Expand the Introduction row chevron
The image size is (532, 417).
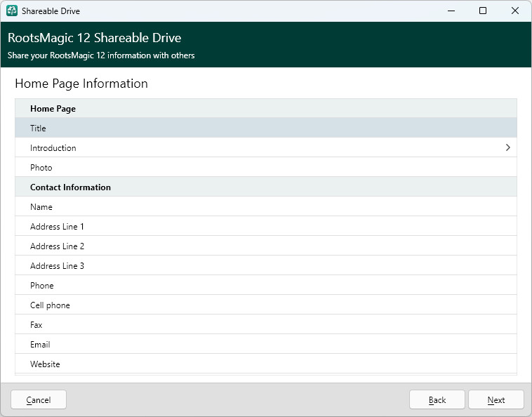(x=507, y=147)
